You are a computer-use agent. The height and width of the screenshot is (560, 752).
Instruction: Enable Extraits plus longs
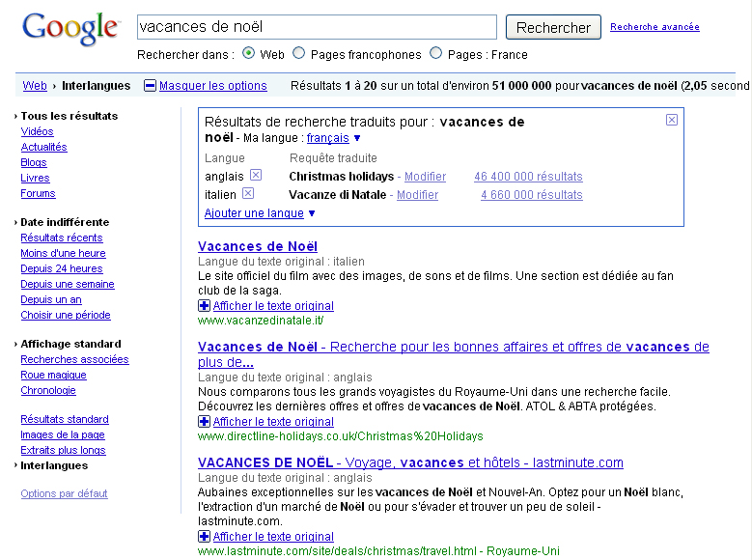coord(63,450)
